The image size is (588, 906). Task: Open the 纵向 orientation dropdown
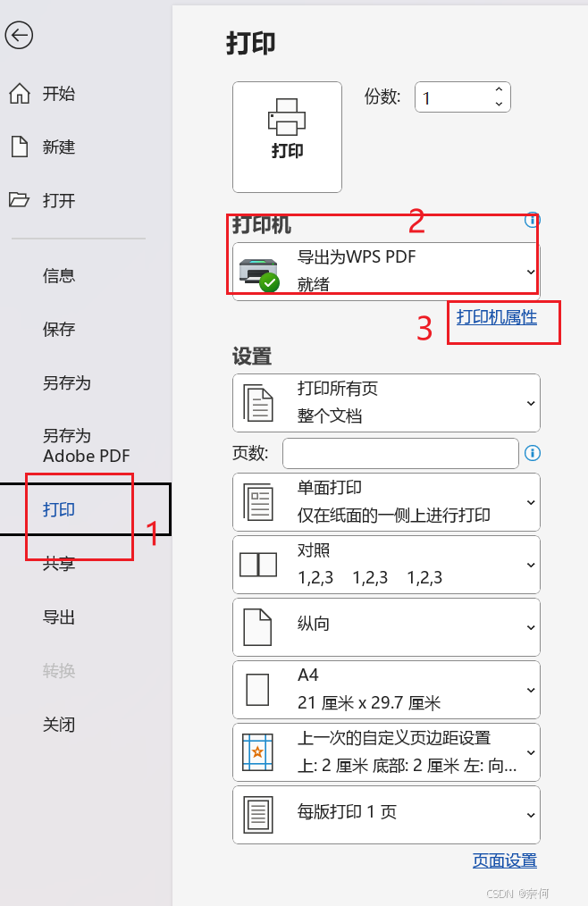coord(386,627)
